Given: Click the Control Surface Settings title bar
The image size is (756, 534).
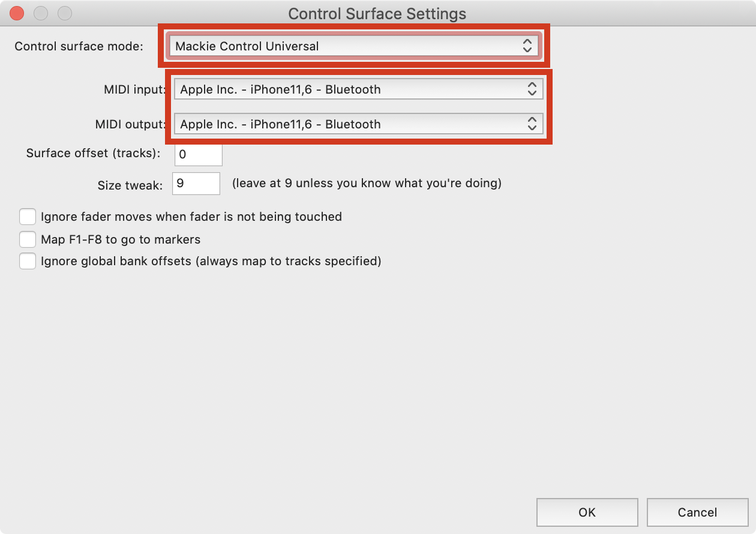Looking at the screenshot, I should pos(377,13).
